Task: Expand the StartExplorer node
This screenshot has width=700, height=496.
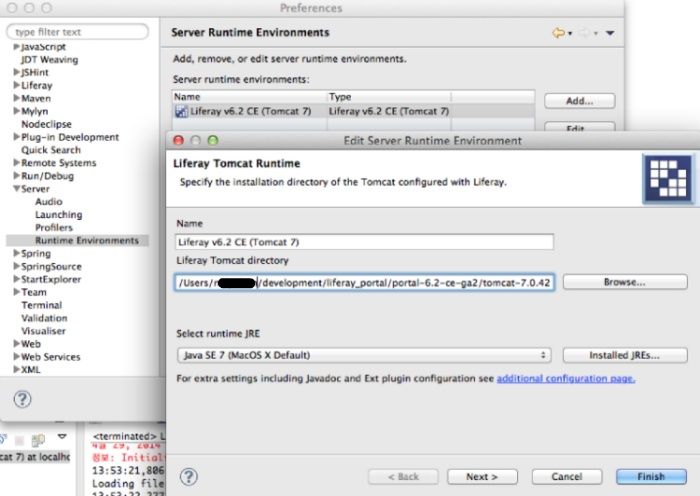Action: pos(17,279)
